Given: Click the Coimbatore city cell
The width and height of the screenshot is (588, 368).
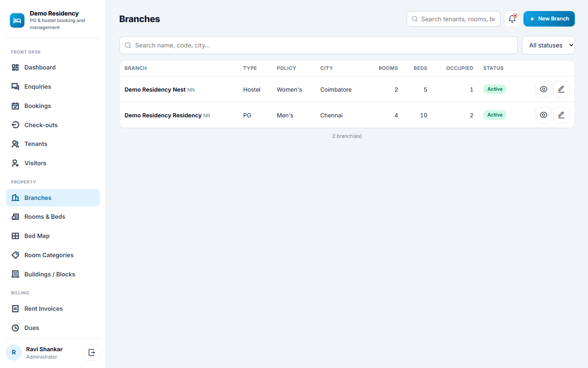Looking at the screenshot, I should 336,90.
